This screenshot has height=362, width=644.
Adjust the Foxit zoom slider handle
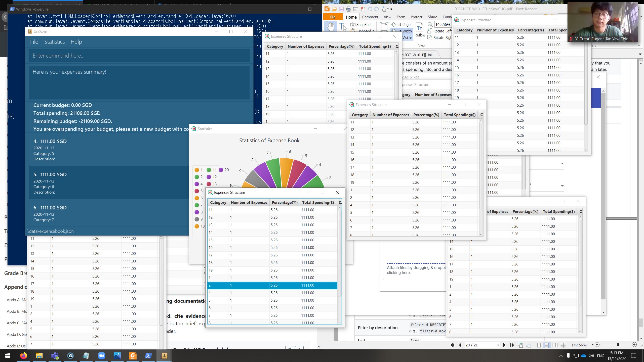[x=618, y=345]
